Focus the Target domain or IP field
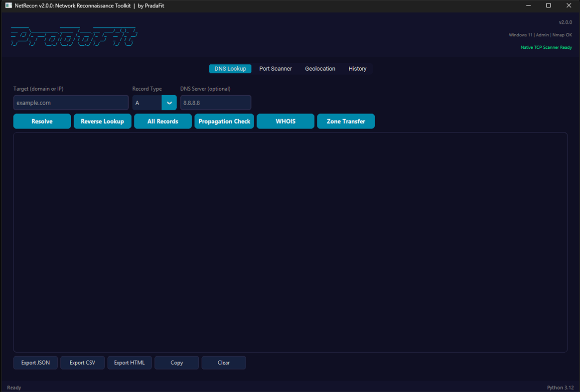Screen dimensions: 580x392 [x=71, y=103]
